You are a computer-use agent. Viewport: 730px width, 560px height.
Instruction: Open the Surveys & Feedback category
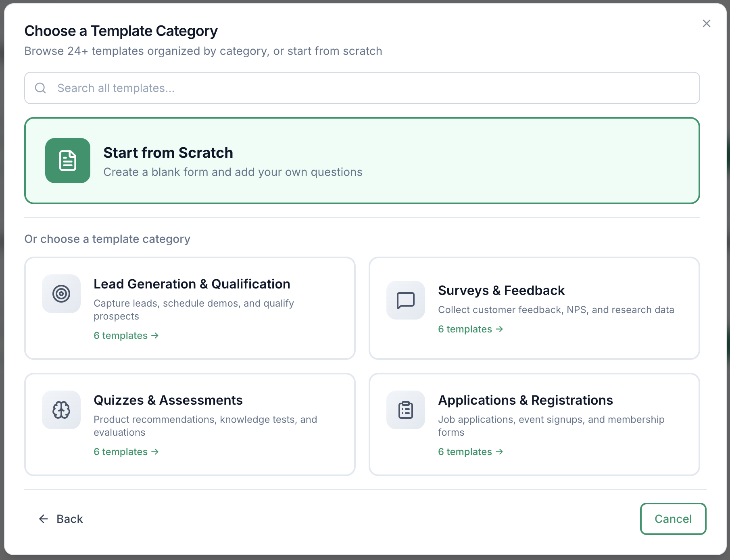pyautogui.click(x=534, y=308)
